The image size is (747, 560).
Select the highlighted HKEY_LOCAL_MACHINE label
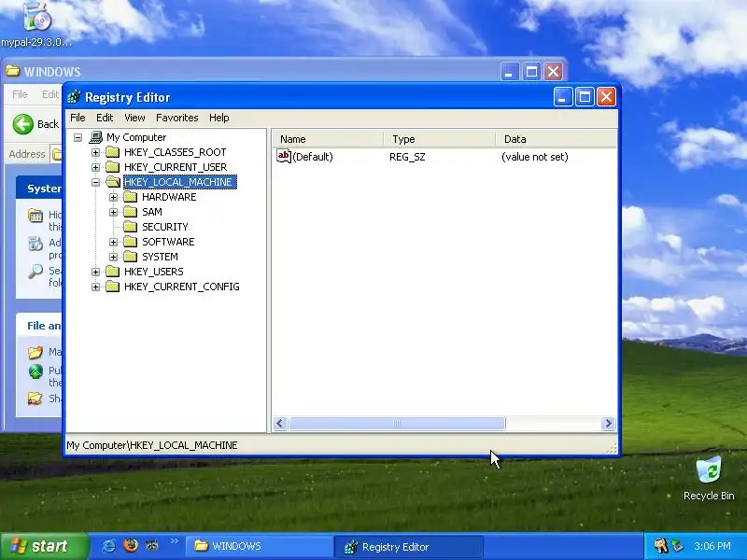(x=179, y=182)
